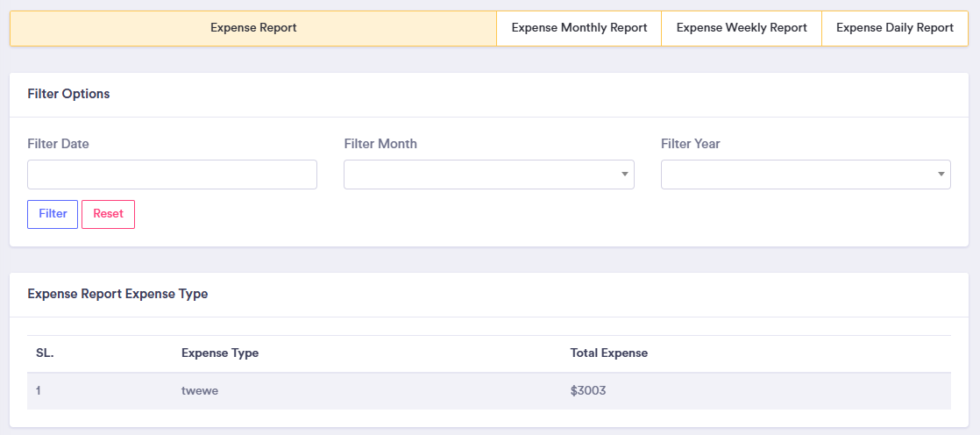
Task: Click the $3003 total expense value
Action: click(587, 391)
